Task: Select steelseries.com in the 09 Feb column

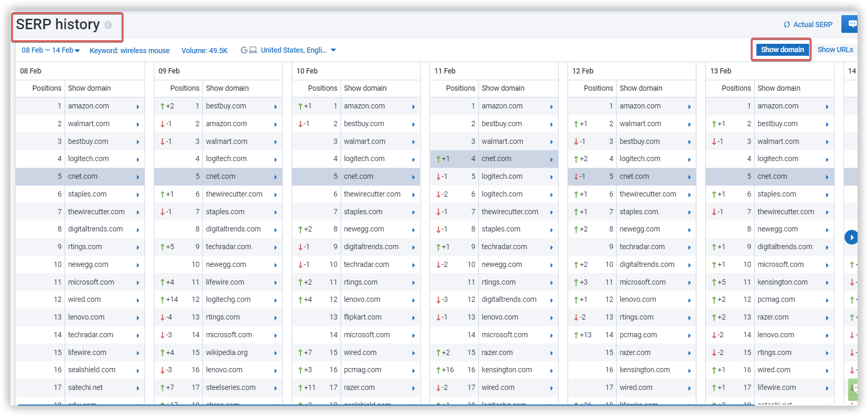Action: point(231,387)
